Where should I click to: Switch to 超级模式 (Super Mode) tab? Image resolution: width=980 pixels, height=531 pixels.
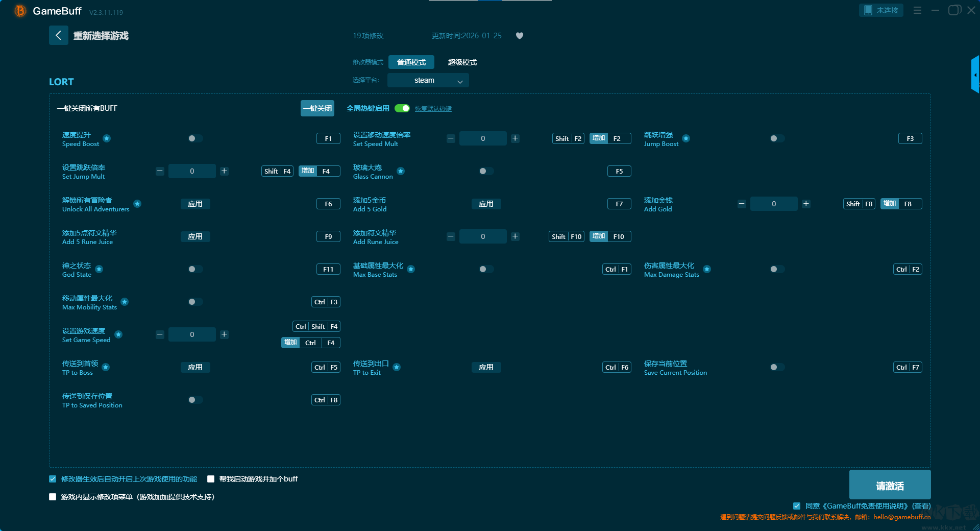462,62
